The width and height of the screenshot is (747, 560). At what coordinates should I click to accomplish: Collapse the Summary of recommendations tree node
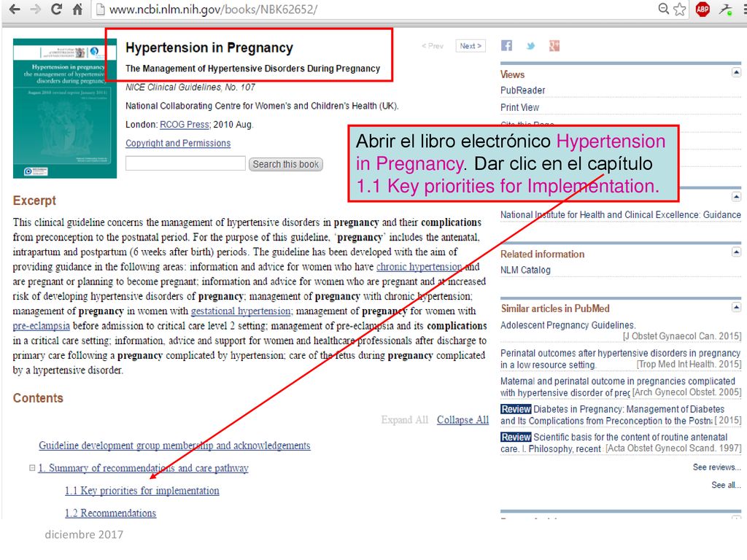[32, 467]
